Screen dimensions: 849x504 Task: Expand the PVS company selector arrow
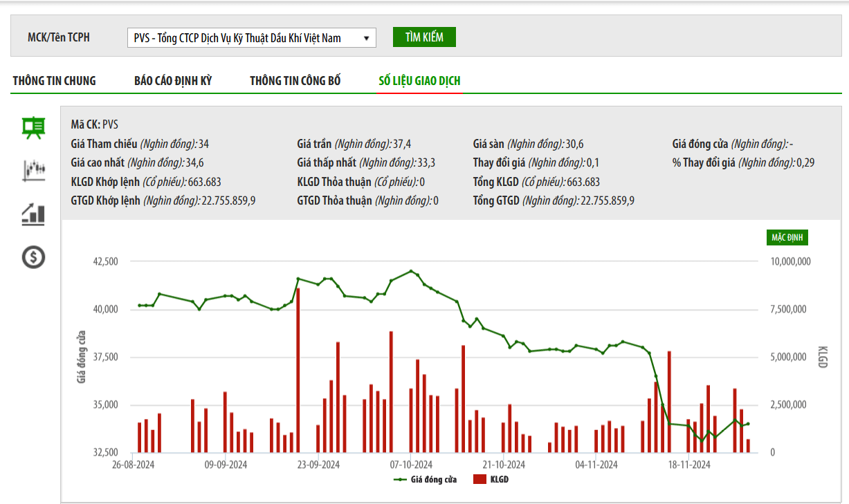pos(367,38)
